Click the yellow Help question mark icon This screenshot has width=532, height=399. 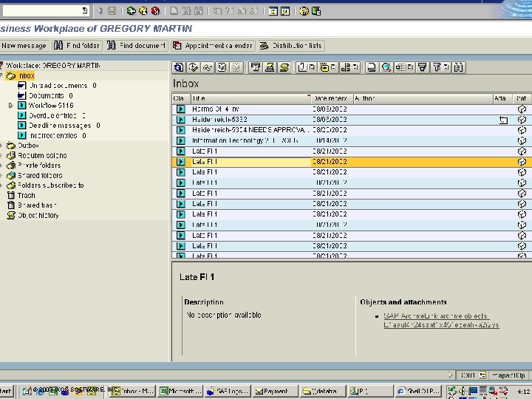(304, 11)
